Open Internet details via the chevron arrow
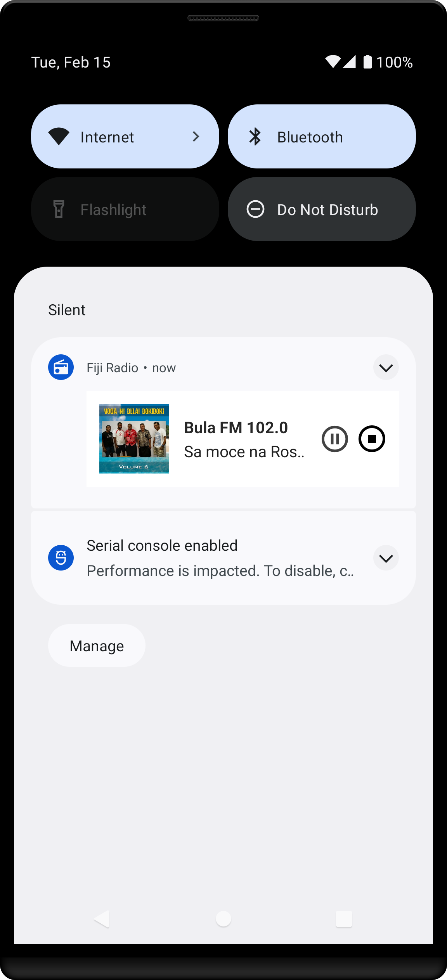 coord(196,137)
